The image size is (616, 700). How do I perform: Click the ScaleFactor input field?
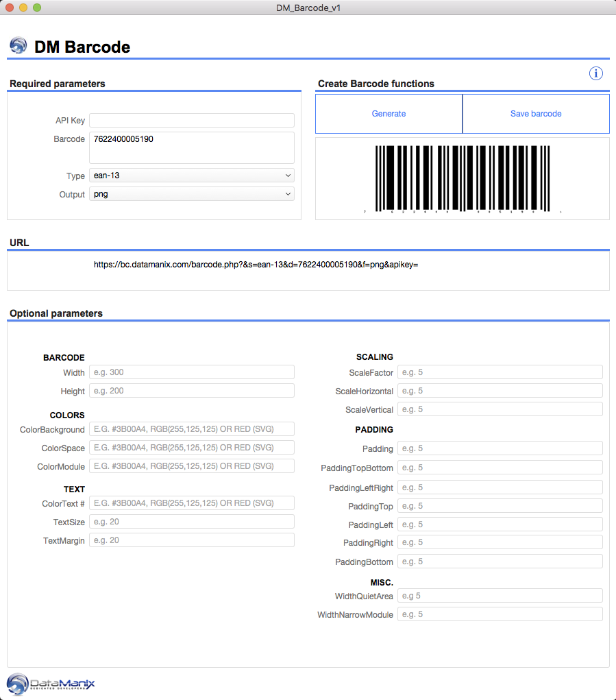500,372
